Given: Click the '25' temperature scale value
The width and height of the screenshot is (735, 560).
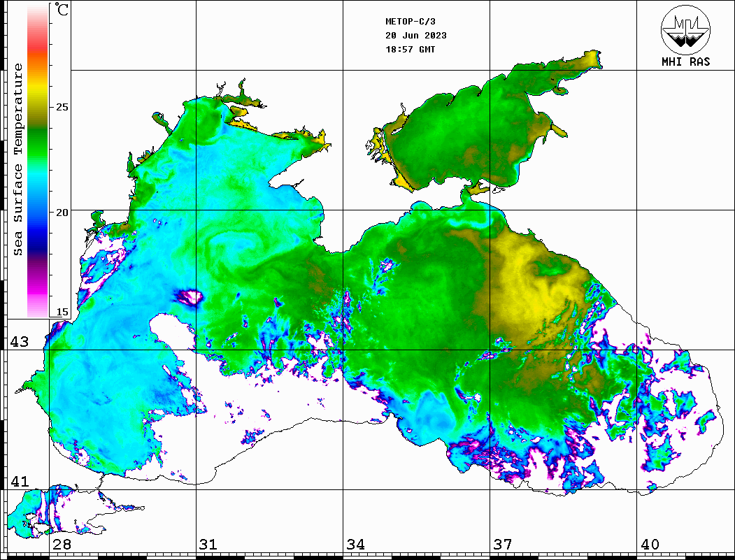Looking at the screenshot, I should 62,107.
